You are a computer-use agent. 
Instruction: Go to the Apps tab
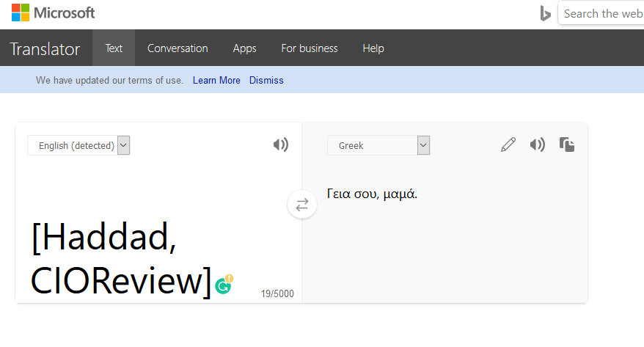point(244,48)
